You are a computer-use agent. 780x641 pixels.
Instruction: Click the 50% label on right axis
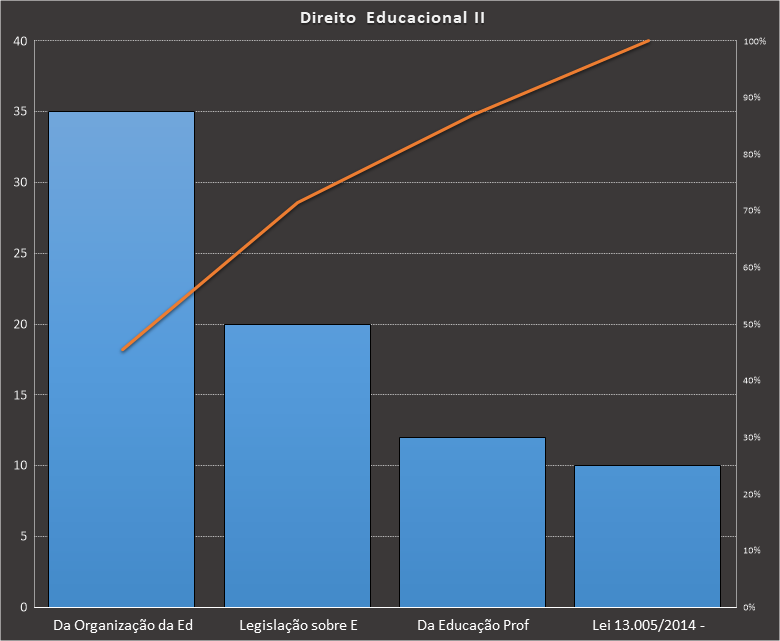coord(751,324)
